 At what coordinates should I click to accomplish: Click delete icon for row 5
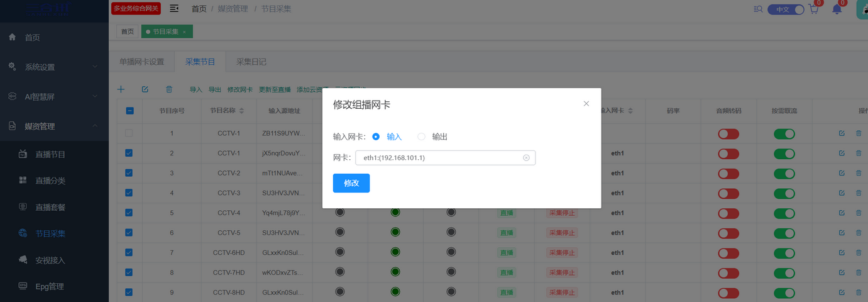click(859, 213)
